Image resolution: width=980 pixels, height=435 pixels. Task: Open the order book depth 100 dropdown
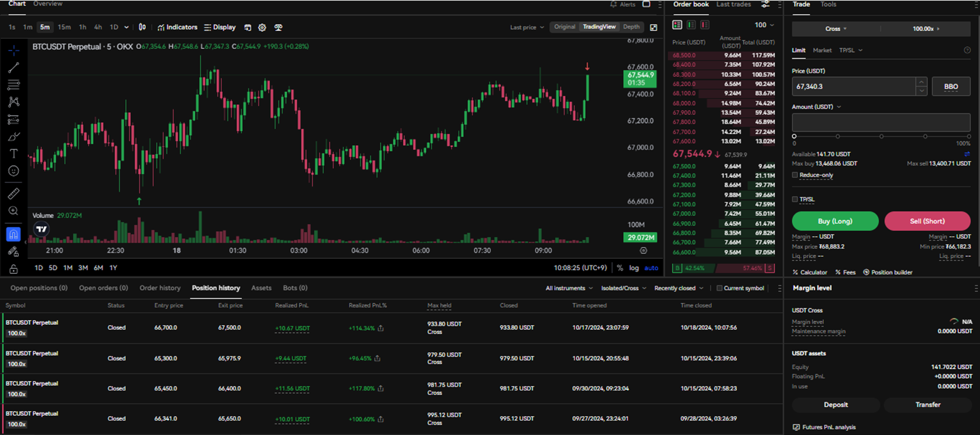point(764,25)
